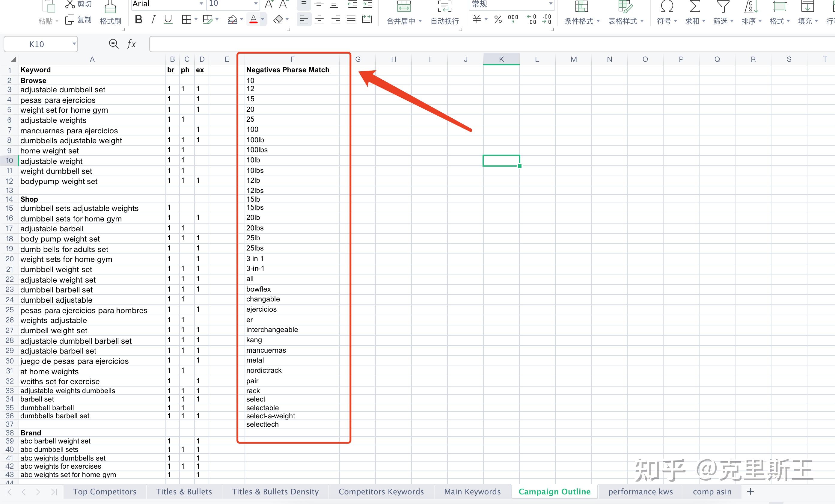
Task: Open the Arial font name dropdown
Action: (201, 4)
